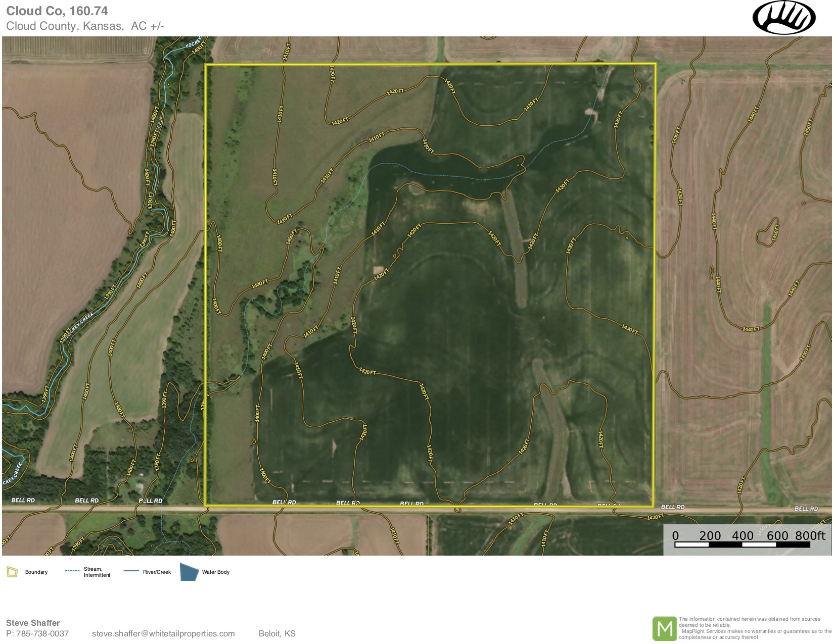Select the Water Body legend label
The height and width of the screenshot is (644, 834).
[x=216, y=572]
